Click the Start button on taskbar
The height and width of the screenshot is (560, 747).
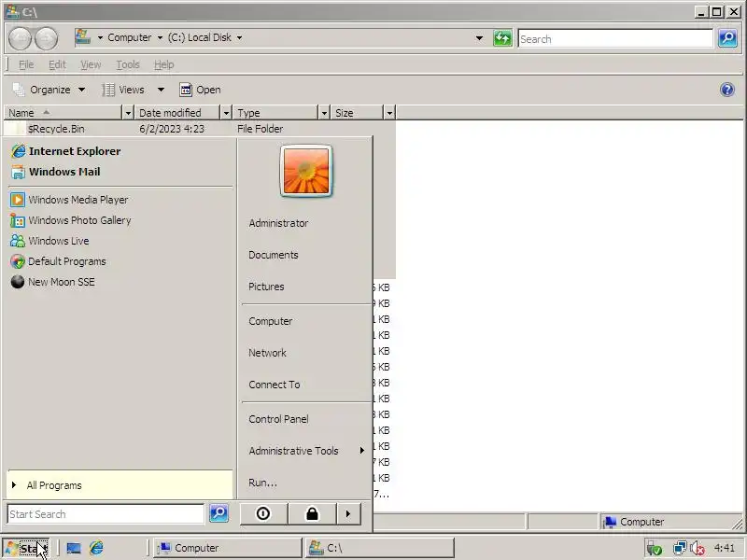[26, 548]
